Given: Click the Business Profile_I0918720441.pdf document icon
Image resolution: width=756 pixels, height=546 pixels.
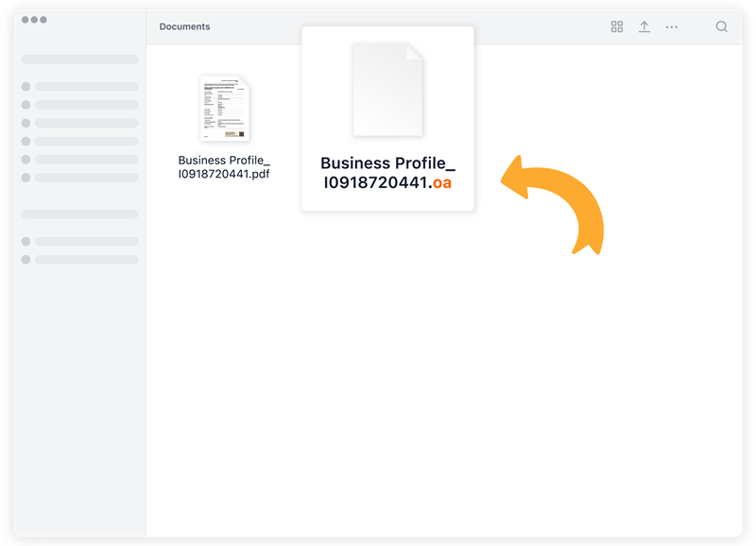Looking at the screenshot, I should 224,111.
